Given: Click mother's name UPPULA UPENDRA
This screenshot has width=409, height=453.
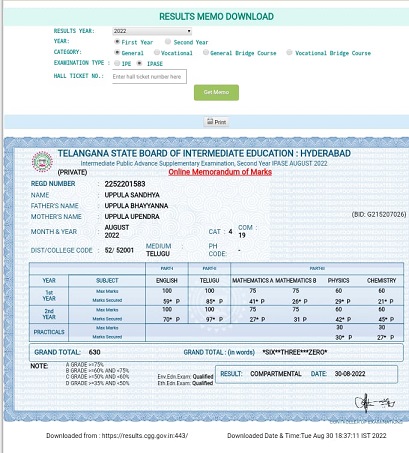Looking at the screenshot, I should pyautogui.click(x=132, y=217).
